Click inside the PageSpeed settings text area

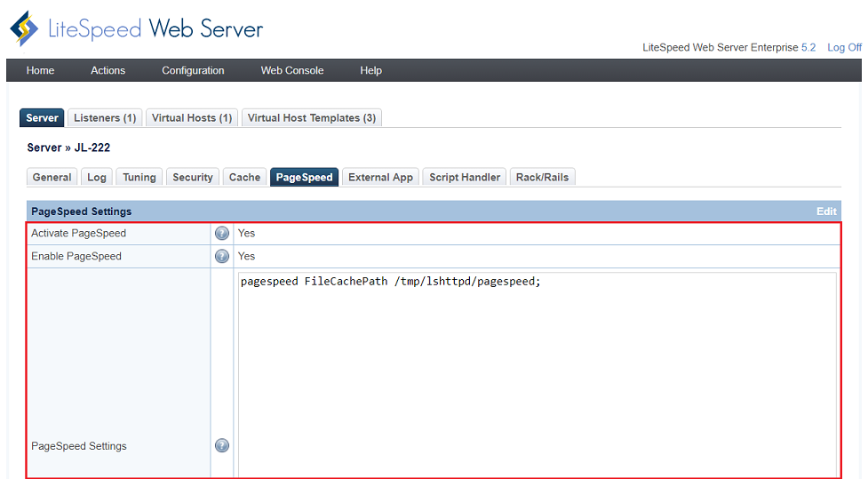[537, 374]
